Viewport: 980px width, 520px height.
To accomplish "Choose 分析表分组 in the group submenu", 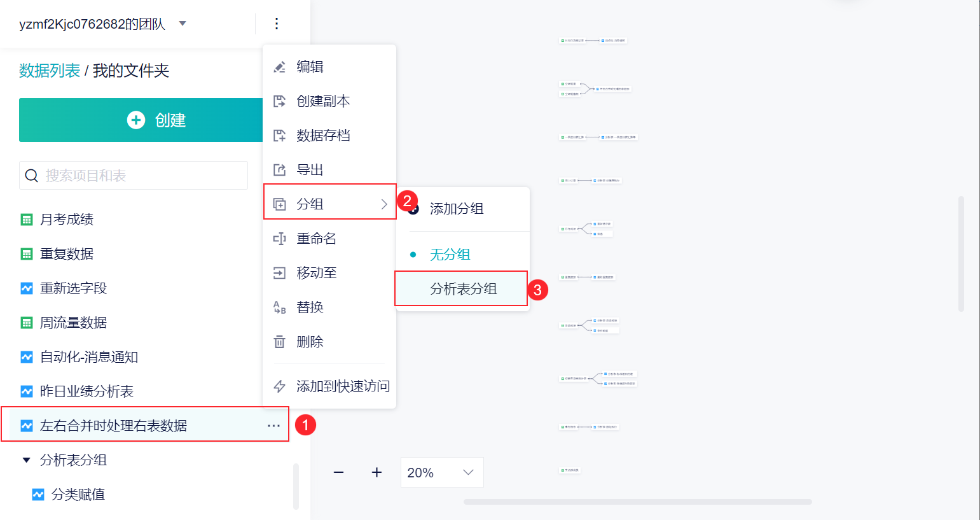I will [x=463, y=289].
